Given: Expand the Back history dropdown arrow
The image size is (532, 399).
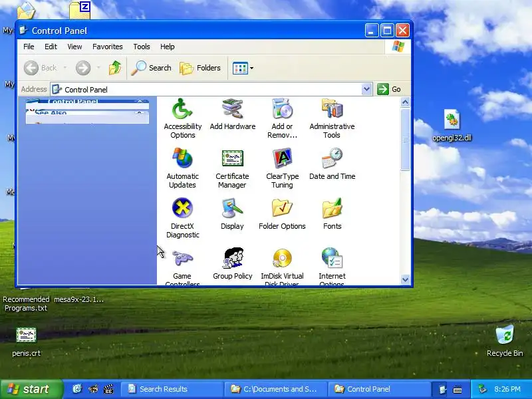Looking at the screenshot, I should (65, 68).
